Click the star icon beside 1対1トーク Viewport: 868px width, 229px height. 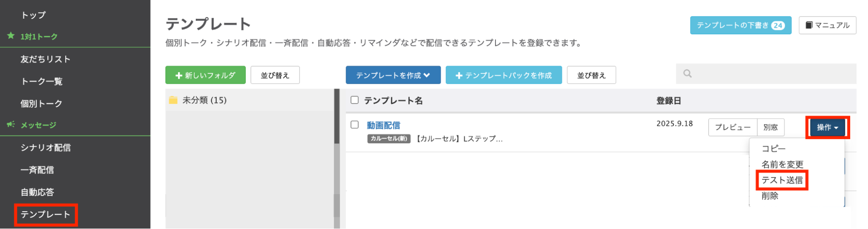11,36
